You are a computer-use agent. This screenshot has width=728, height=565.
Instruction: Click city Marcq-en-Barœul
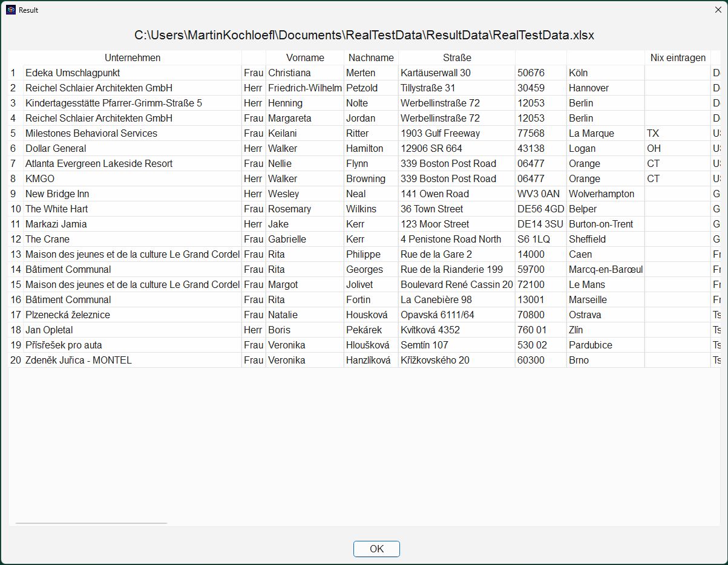point(606,269)
